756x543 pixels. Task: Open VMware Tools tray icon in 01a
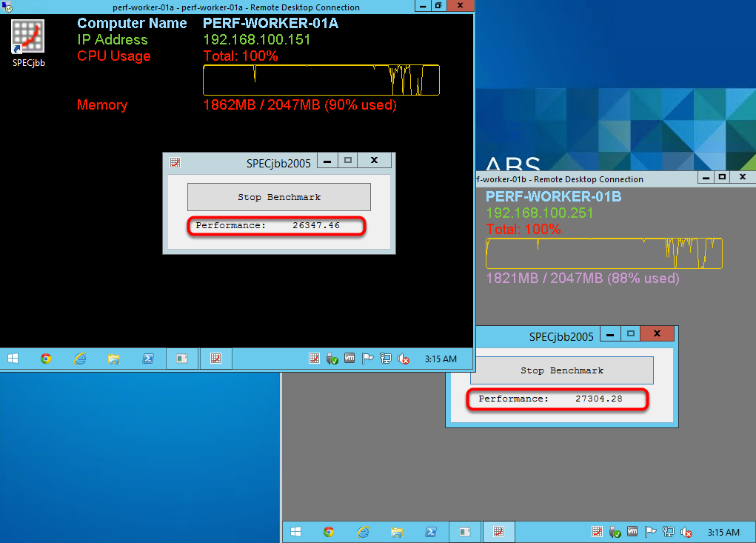pos(349,359)
